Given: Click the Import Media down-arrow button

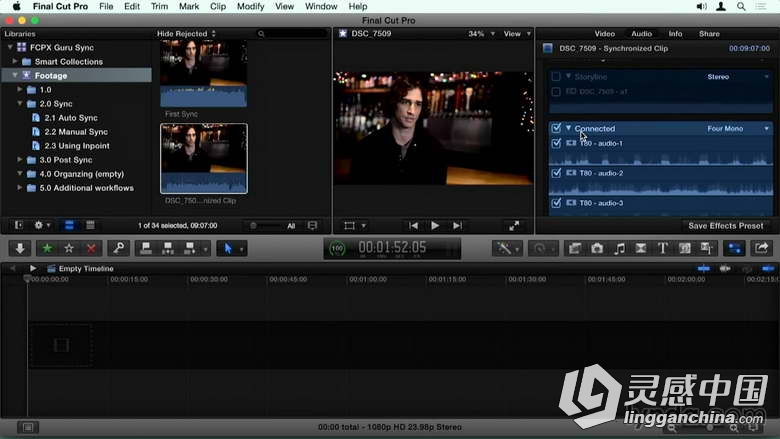Looking at the screenshot, I should pyautogui.click(x=20, y=248).
